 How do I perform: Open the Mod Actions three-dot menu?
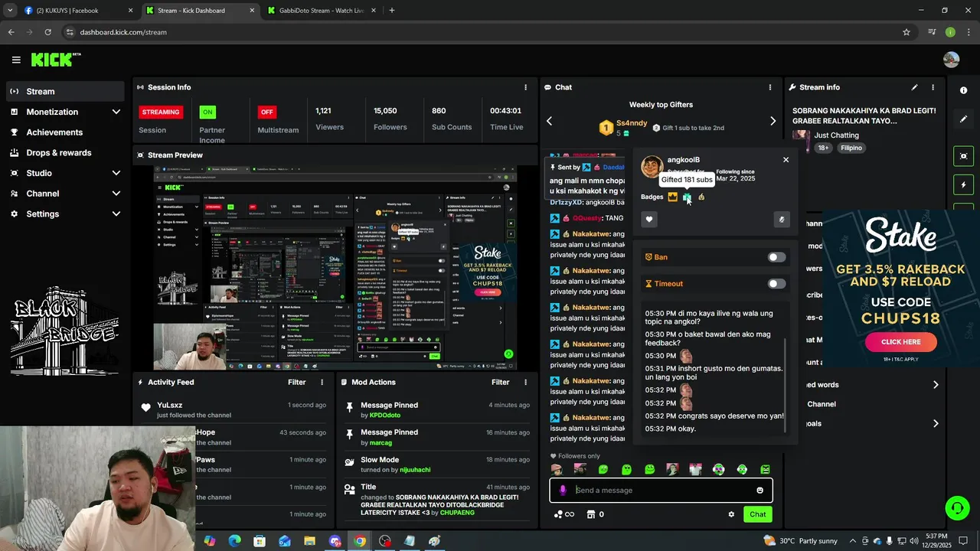(x=525, y=382)
